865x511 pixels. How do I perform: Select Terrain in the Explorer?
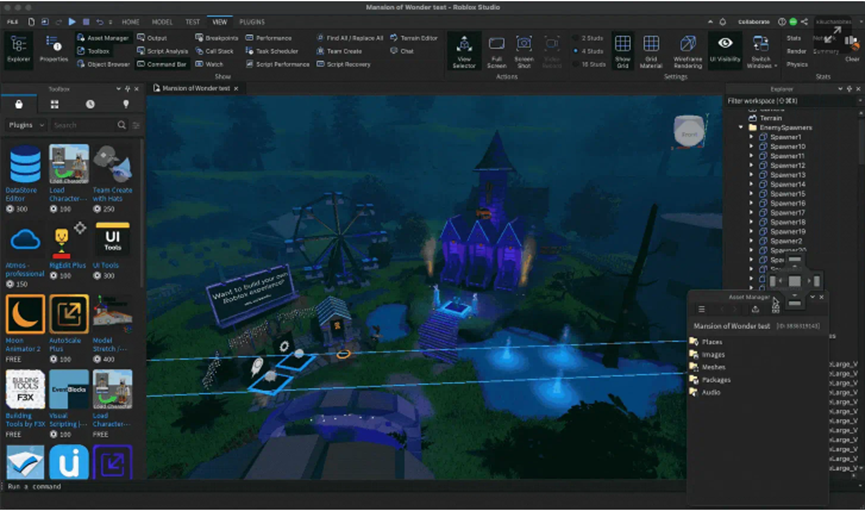point(771,118)
